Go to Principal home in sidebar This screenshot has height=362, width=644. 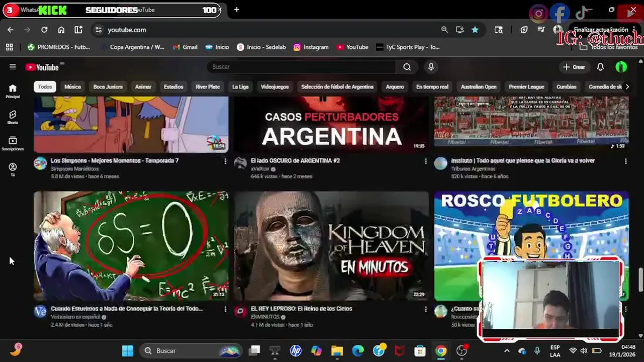coord(13,91)
